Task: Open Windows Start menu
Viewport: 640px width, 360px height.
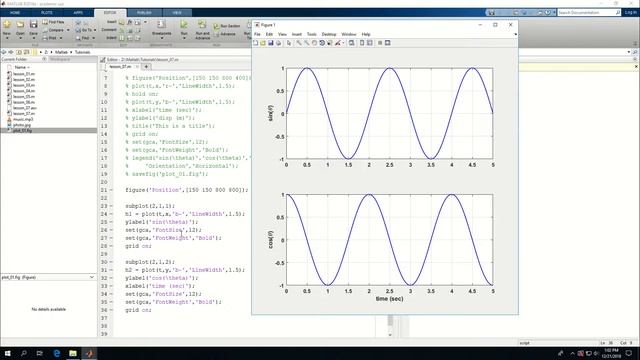Action: (x=7, y=353)
